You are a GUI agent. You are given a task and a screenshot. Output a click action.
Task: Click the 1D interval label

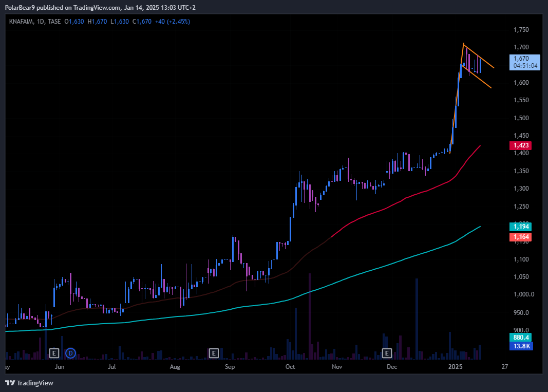41,22
